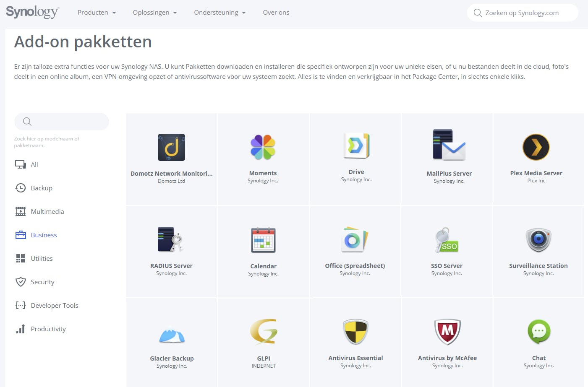Focus the Zoeken op Synology.com search field
The height and width of the screenshot is (387, 588).
(x=523, y=13)
